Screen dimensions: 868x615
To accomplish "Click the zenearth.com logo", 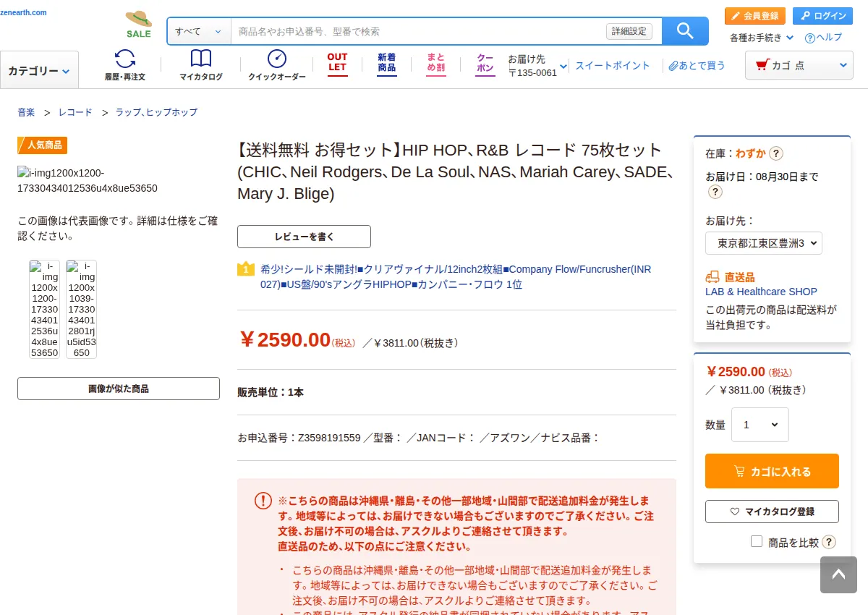I will pos(24,12).
